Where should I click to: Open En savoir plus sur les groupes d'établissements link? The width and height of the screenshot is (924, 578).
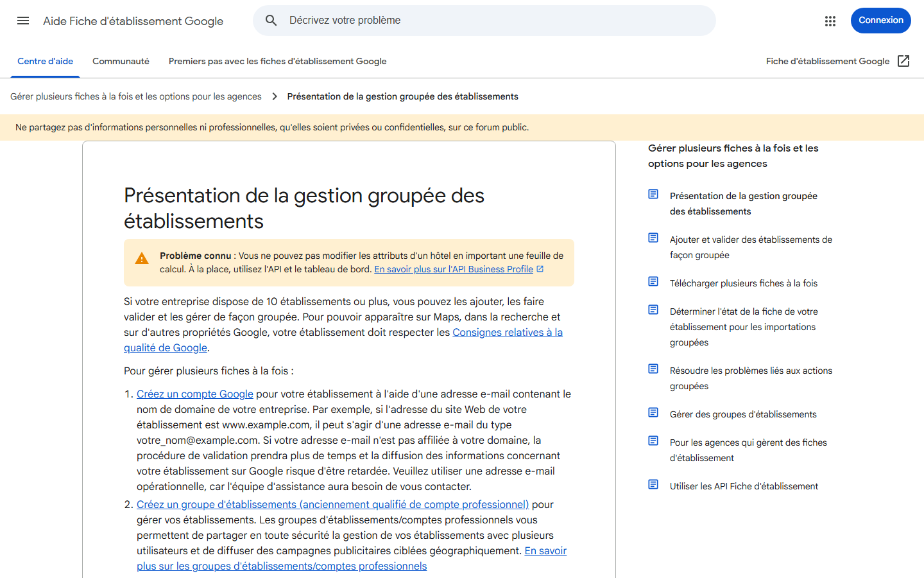[352, 558]
